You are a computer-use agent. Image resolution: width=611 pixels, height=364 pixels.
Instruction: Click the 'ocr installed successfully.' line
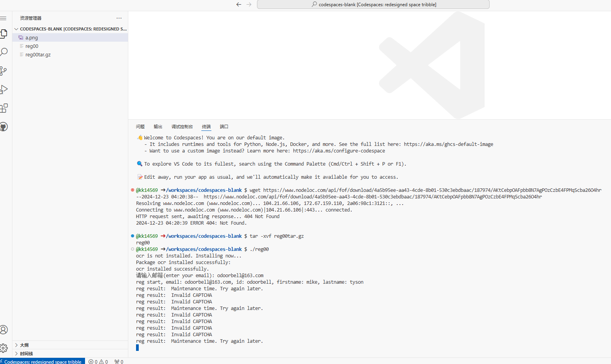coord(172,269)
